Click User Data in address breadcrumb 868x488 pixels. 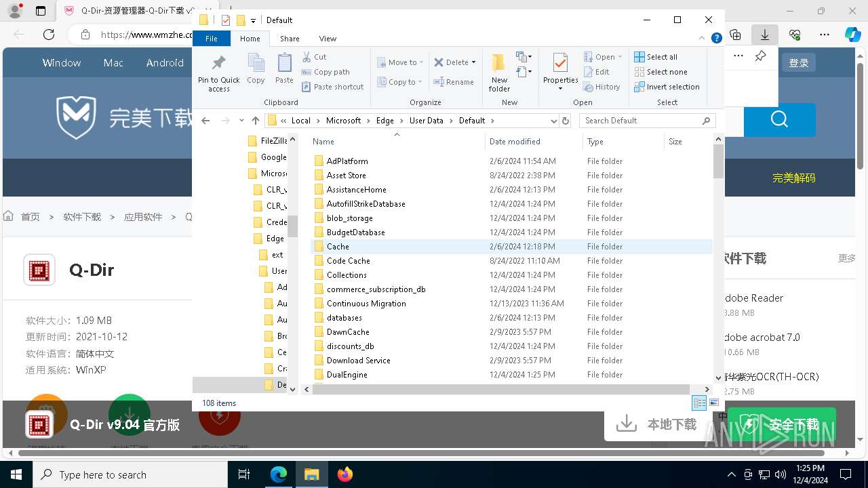coord(426,121)
